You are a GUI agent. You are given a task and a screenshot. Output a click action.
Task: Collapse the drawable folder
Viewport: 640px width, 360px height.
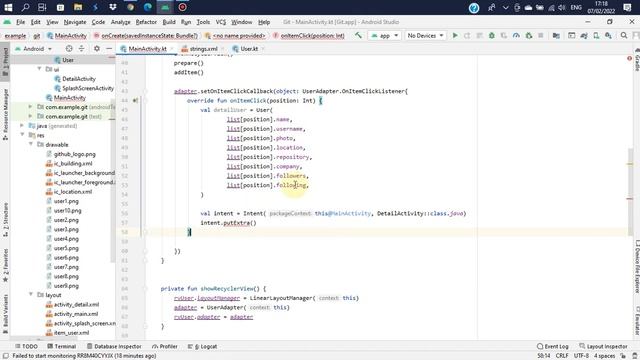[x=31, y=144]
